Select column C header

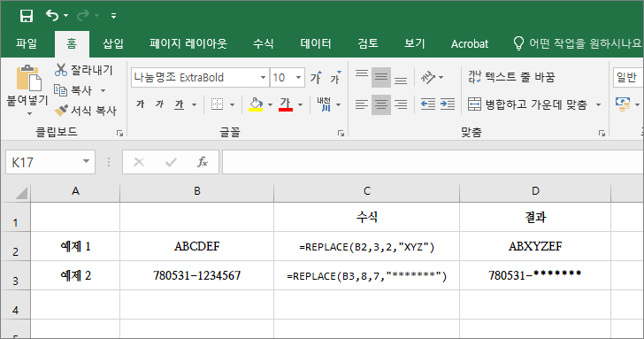tap(367, 191)
